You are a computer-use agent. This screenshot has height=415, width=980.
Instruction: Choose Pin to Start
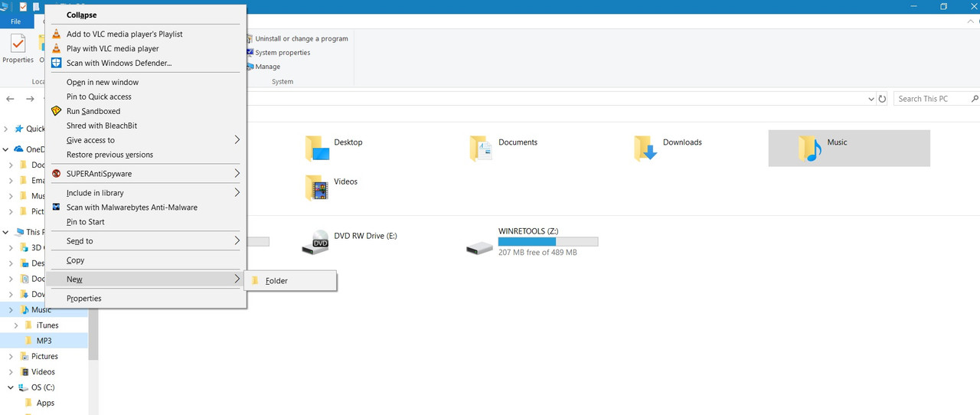tap(145, 222)
